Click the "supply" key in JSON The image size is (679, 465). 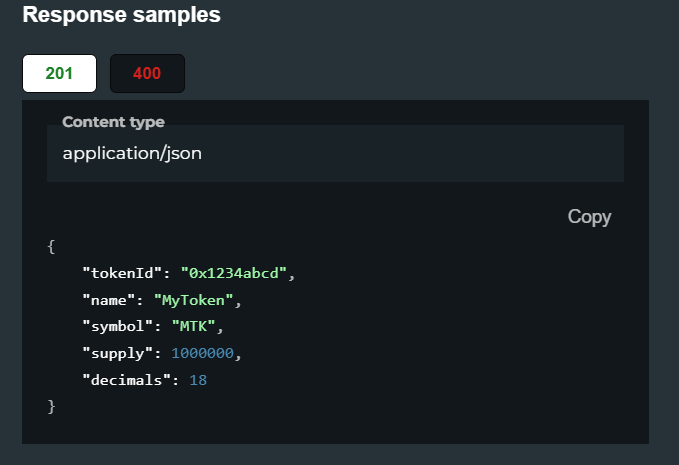tap(118, 353)
